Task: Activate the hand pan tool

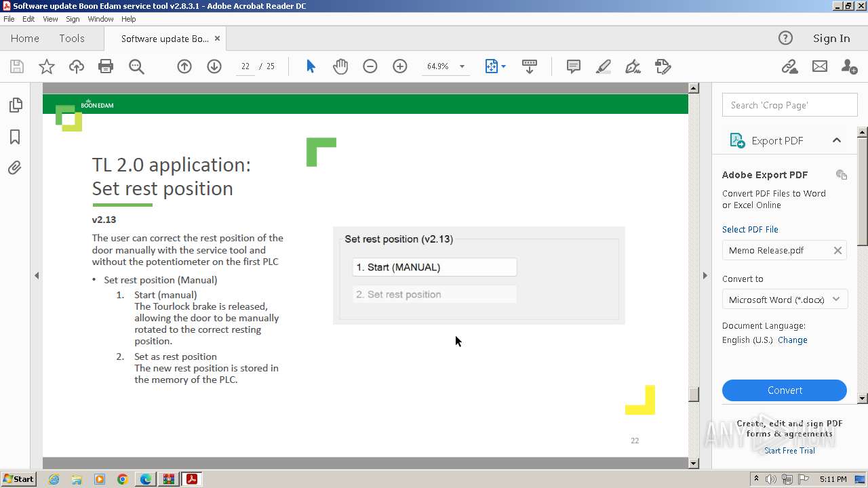Action: tap(340, 66)
